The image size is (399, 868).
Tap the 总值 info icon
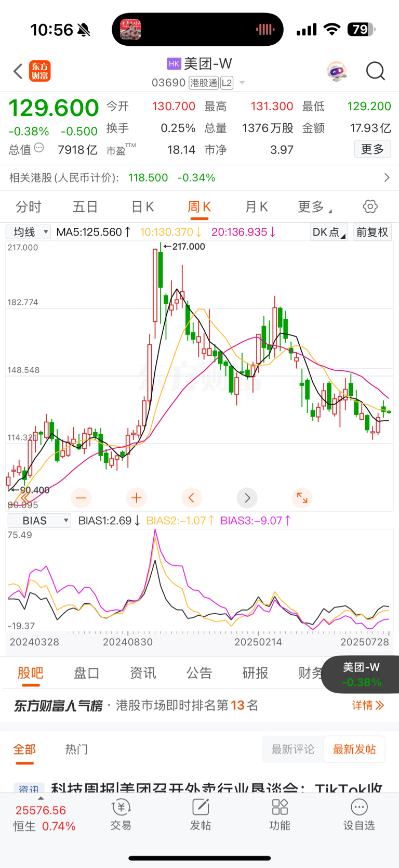point(39,149)
